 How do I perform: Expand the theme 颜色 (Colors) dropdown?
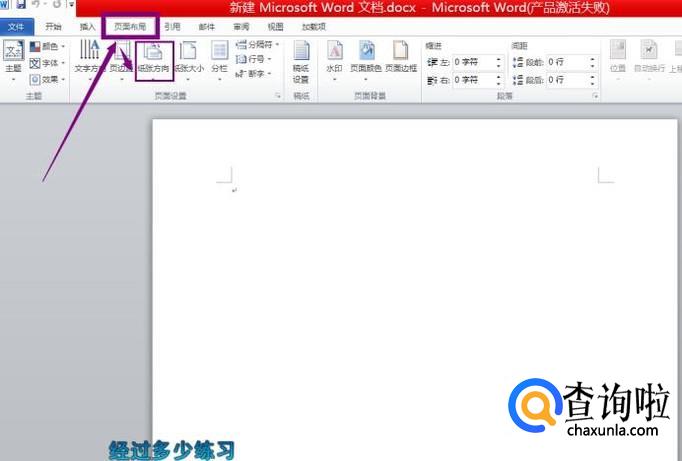(x=48, y=47)
